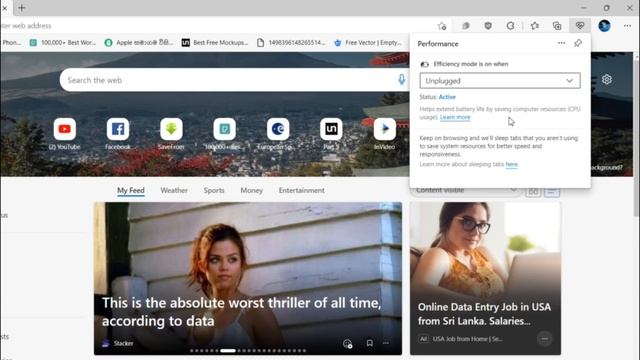Click the sleeping tabs 'here' link
Screen dimensions: 640x360
pos(511,164)
